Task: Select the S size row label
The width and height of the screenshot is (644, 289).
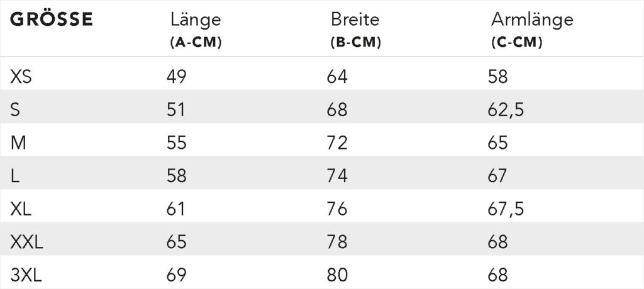Action: [x=15, y=110]
